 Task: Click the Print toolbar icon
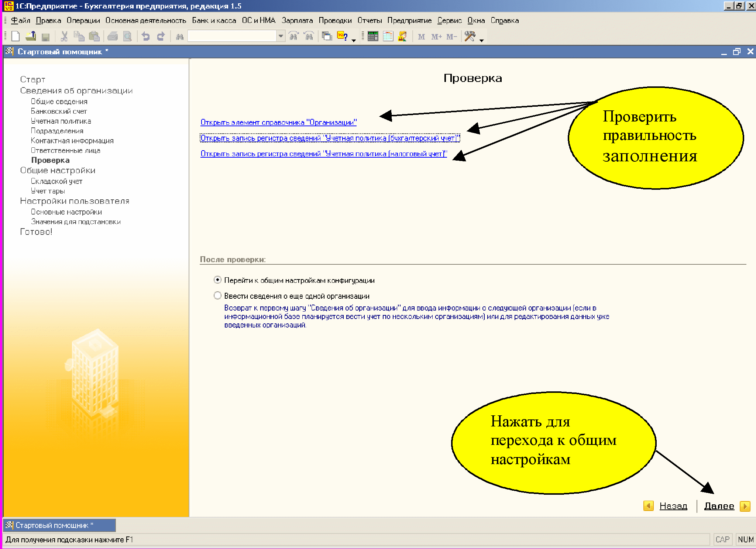113,36
